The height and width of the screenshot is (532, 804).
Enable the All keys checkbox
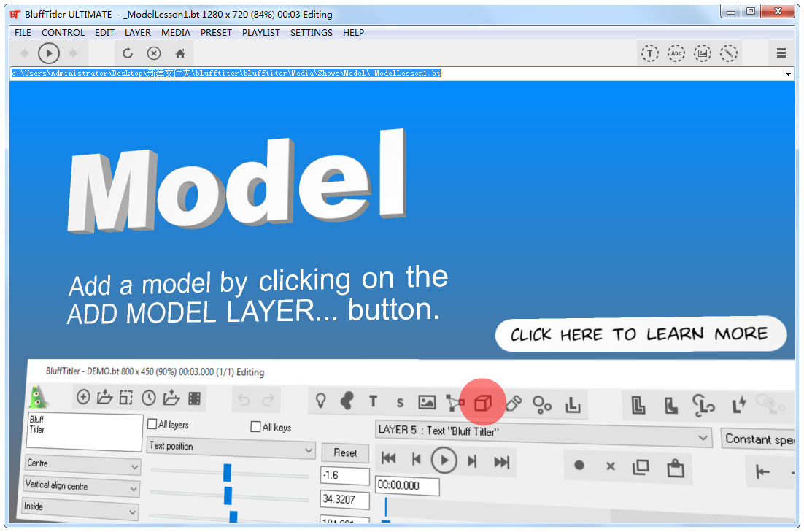[x=255, y=427]
